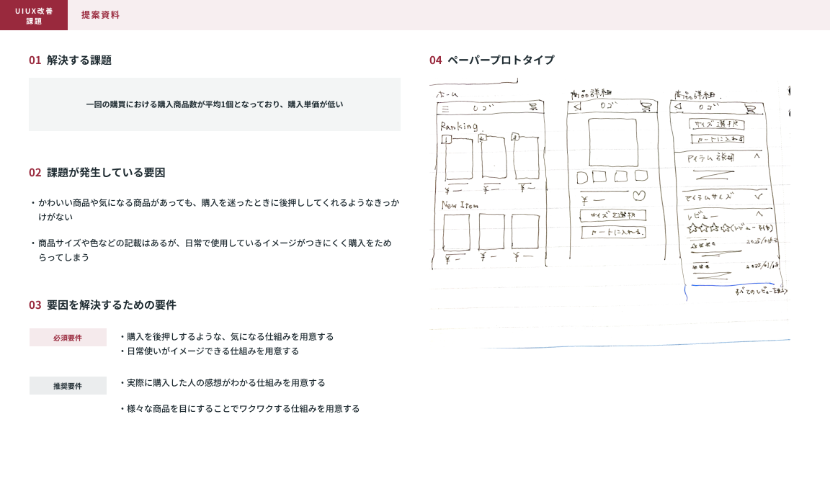Select the UIUX改善課題 header tab
The image size is (830, 504).
point(34,15)
